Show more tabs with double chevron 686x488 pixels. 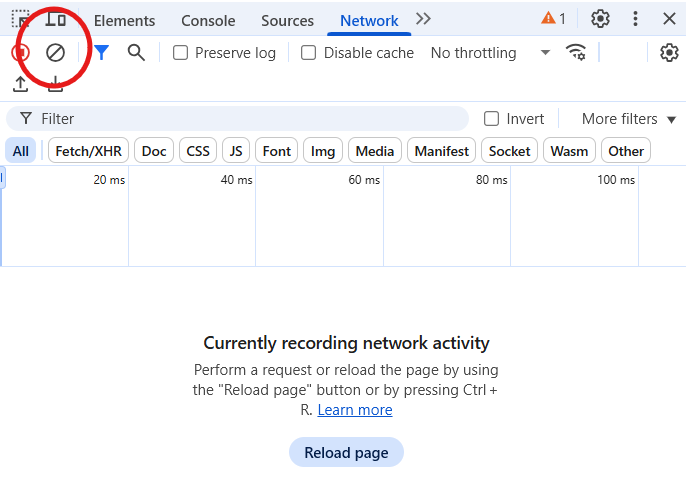[423, 19]
